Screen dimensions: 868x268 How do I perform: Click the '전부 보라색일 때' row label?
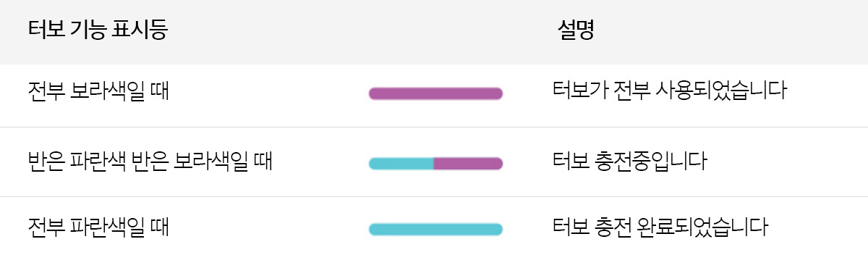click(98, 91)
